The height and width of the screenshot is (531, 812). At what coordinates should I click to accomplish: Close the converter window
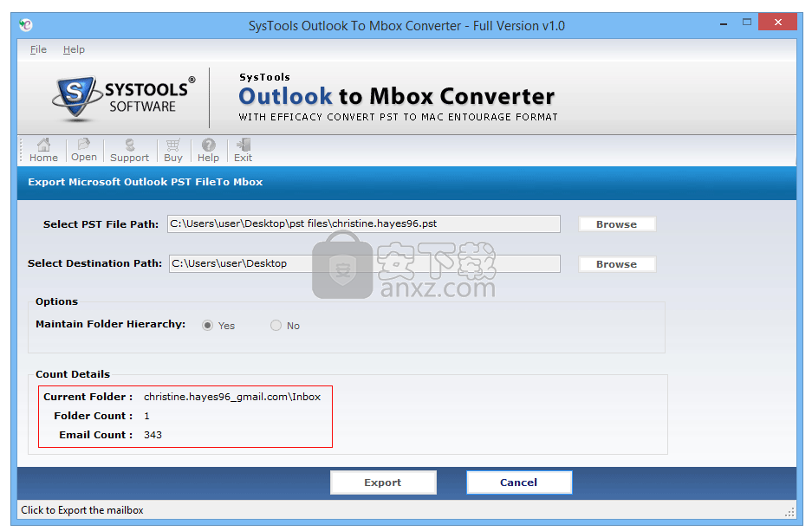pyautogui.click(x=778, y=23)
